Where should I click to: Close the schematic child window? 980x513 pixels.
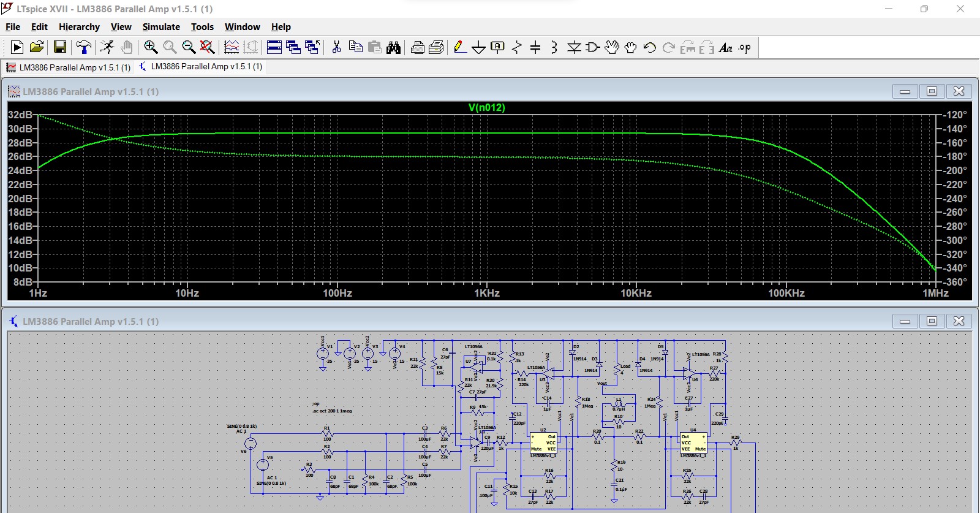pos(959,321)
